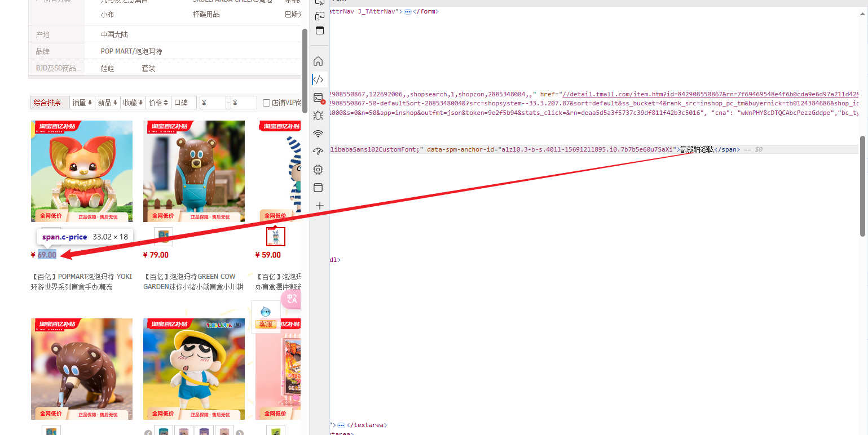Click the plus icon for more tools

[x=319, y=206]
